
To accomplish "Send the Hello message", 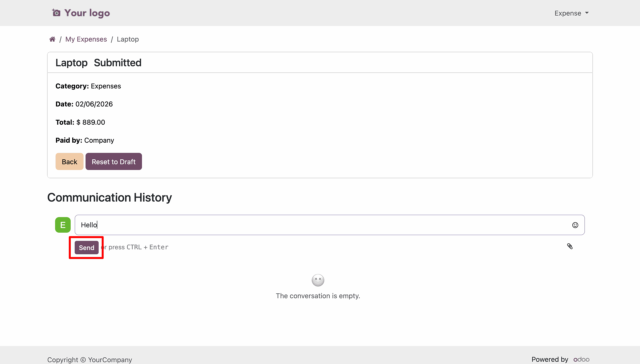I will point(87,248).
